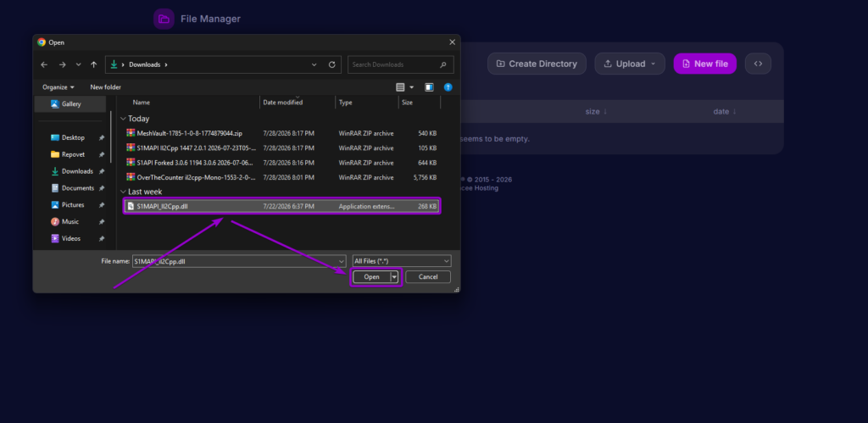Viewport: 868px width, 423px height.
Task: Select Repovet folder in navigation pane
Action: [73, 154]
